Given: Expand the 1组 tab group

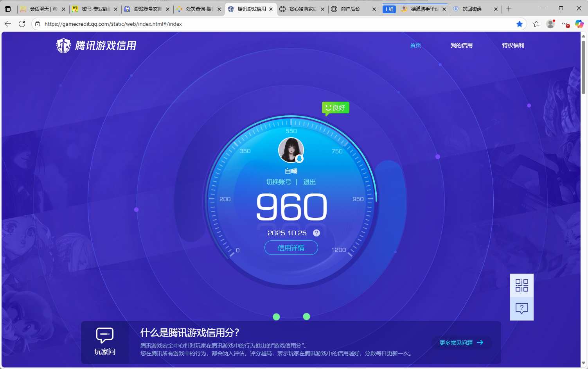Looking at the screenshot, I should pos(389,9).
